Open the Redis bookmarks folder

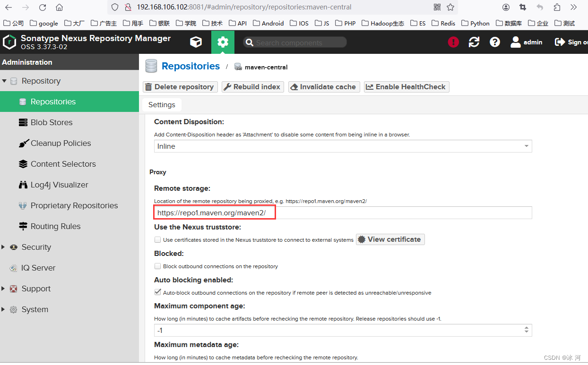point(443,23)
